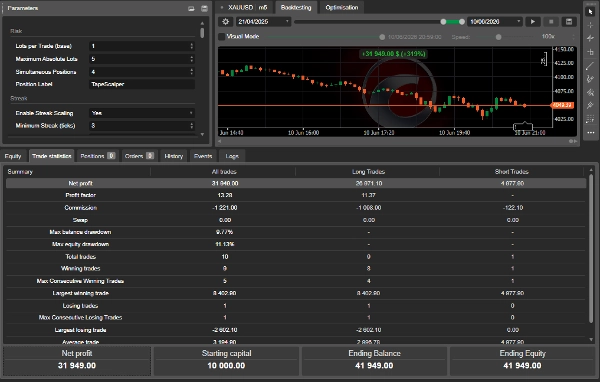Viewport: 600px width, 382px height.
Task: Open the Equity tab
Action: pyautogui.click(x=13, y=156)
